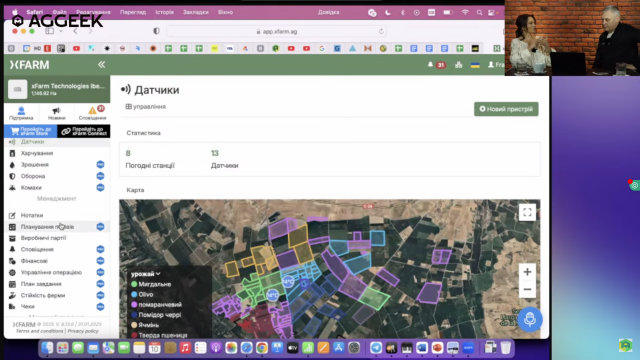Screen dimensions: 640x360
Task: Open Нотатки notes menu item
Action: pyautogui.click(x=32, y=215)
